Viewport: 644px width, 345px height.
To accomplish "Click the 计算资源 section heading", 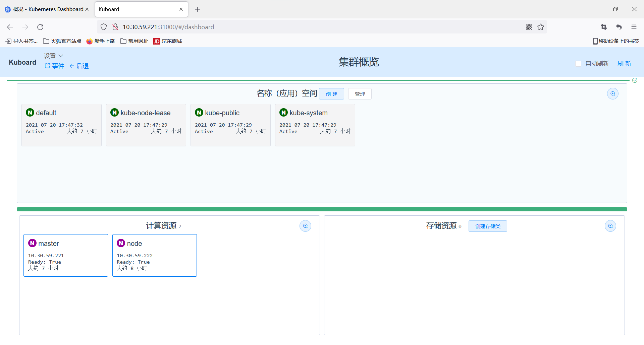I will [x=161, y=226].
